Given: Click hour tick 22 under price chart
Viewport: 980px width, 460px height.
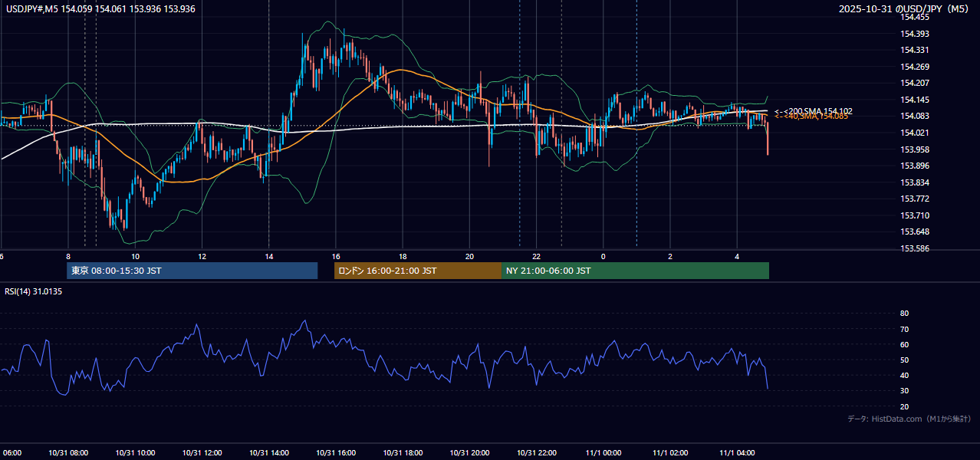Looking at the screenshot, I should coord(537,256).
